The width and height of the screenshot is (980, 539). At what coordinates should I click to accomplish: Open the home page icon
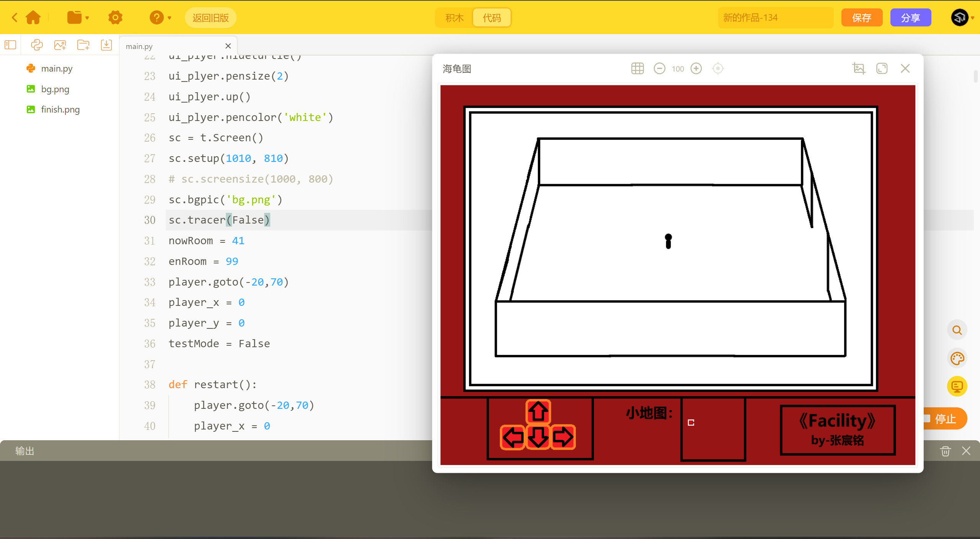(33, 18)
